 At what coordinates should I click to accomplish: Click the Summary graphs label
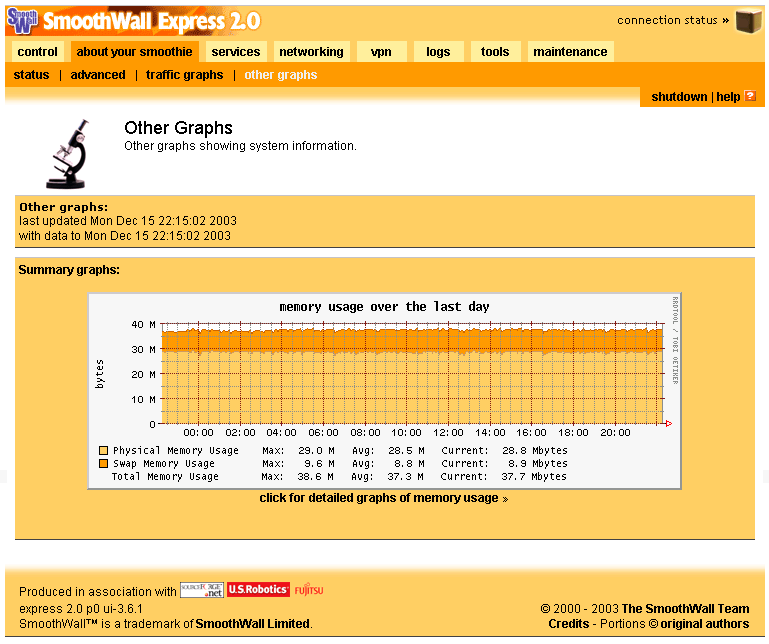click(69, 270)
